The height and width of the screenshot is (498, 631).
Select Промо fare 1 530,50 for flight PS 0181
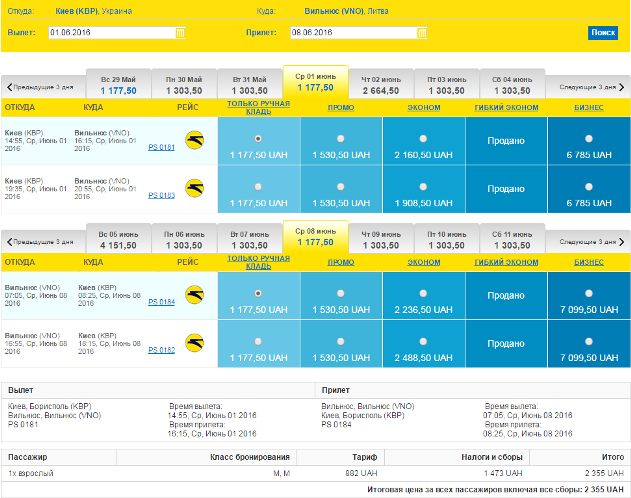click(x=341, y=138)
